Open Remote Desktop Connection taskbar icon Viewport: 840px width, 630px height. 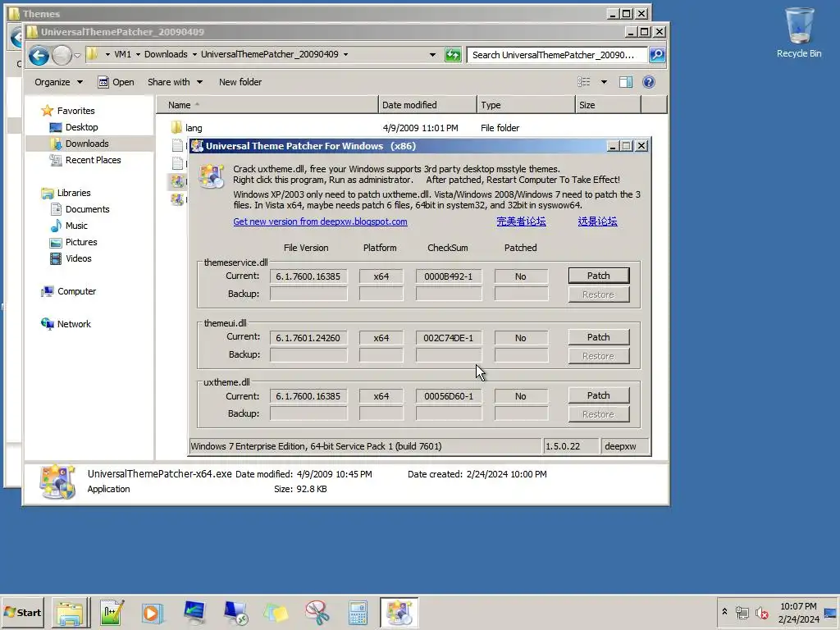[235, 612]
